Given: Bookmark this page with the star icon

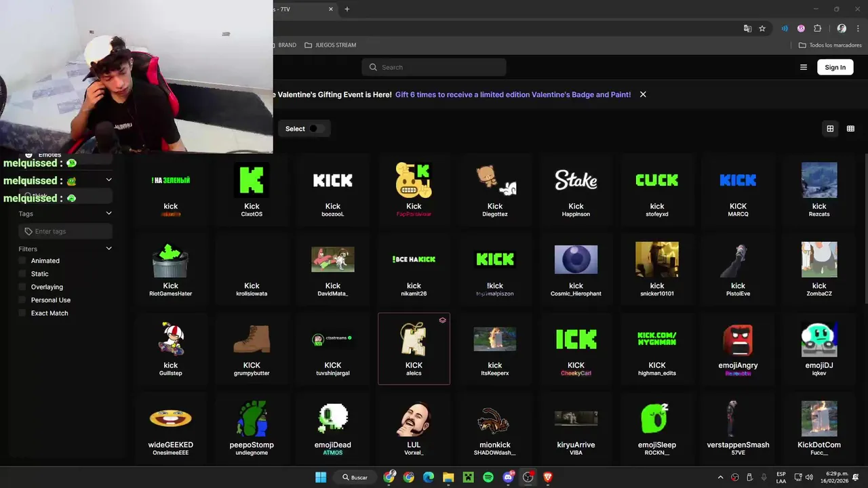Looking at the screenshot, I should 762,28.
